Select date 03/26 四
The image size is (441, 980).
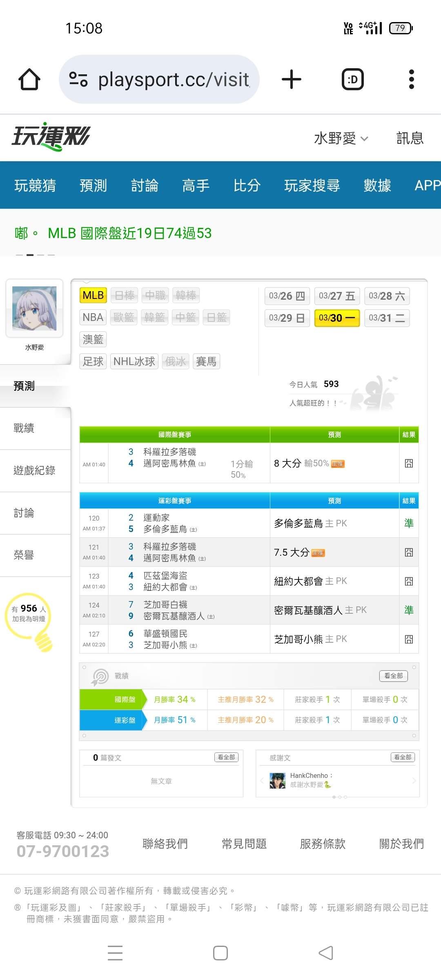pyautogui.click(x=287, y=296)
